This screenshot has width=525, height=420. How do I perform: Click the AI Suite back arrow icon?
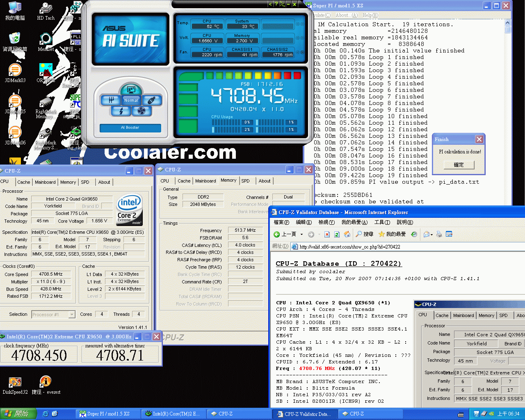pos(270,4)
